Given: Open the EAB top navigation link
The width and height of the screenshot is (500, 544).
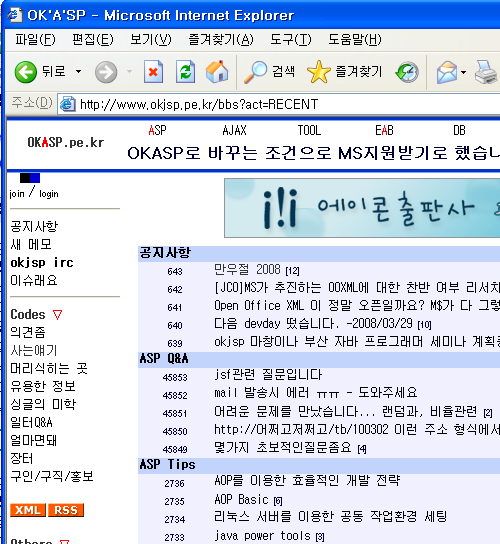Looking at the screenshot, I should pyautogui.click(x=384, y=130).
